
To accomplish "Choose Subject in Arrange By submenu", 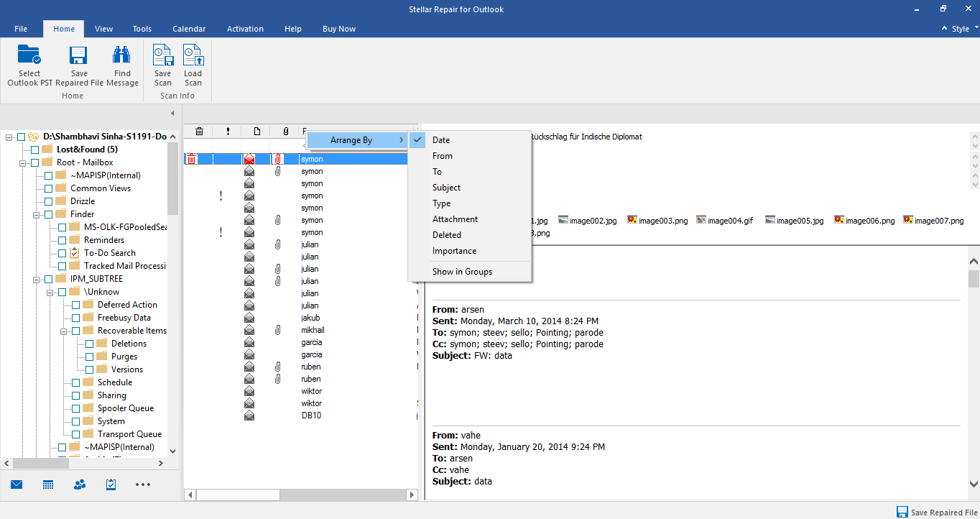I will (446, 188).
